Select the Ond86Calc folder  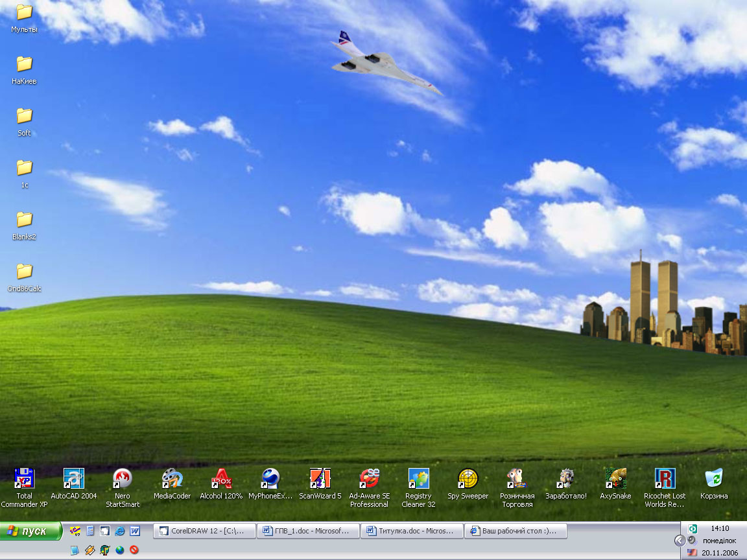point(24,278)
